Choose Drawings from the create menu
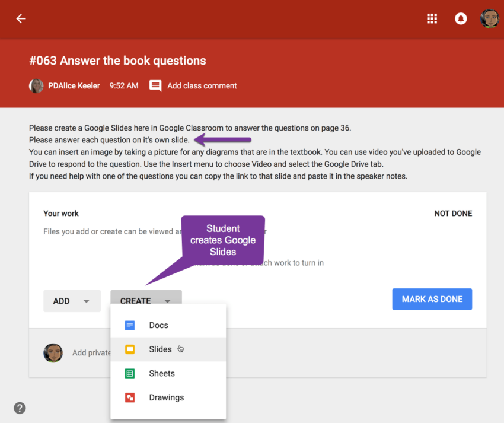Screen dimensions: 504x423 168,397
